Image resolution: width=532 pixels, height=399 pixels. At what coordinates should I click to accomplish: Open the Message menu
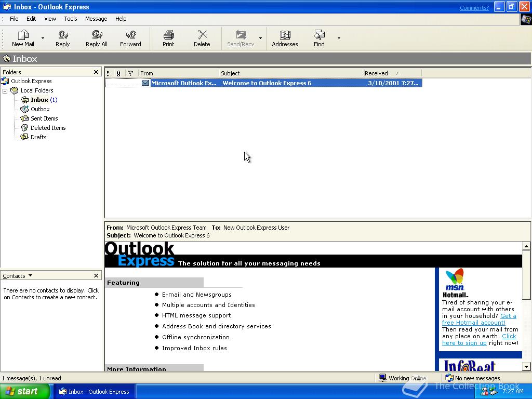click(x=96, y=19)
